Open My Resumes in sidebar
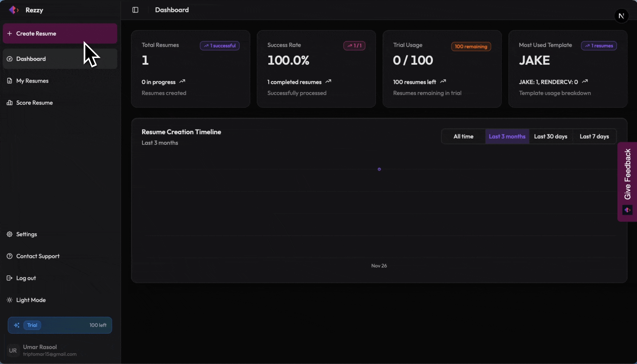Image resolution: width=637 pixels, height=364 pixels. [32, 81]
